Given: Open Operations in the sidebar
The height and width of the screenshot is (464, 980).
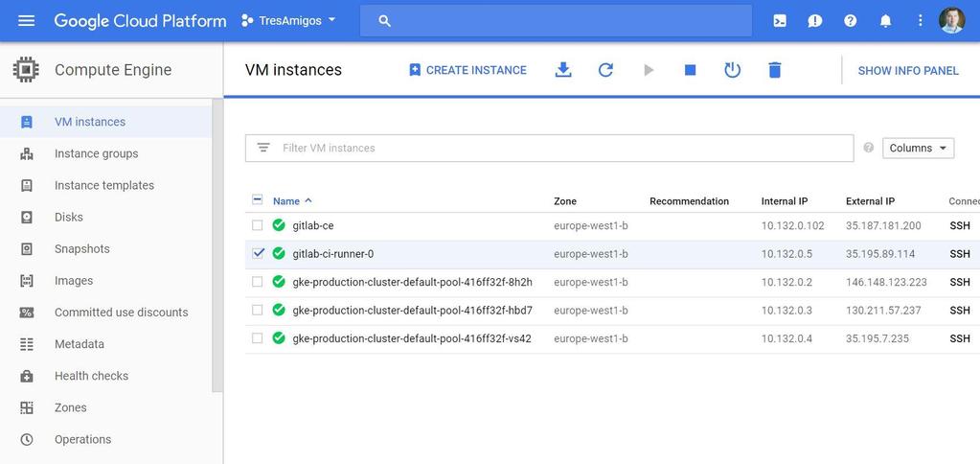Looking at the screenshot, I should [x=106, y=440].
